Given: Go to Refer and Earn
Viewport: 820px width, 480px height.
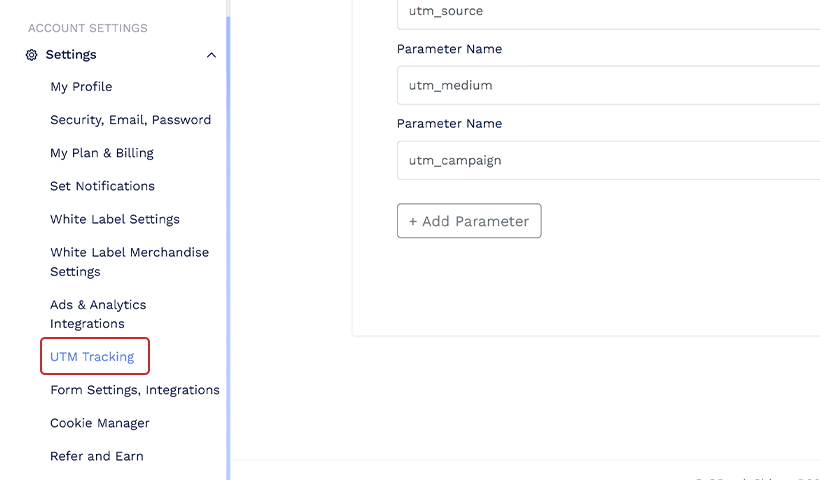Looking at the screenshot, I should [x=97, y=456].
